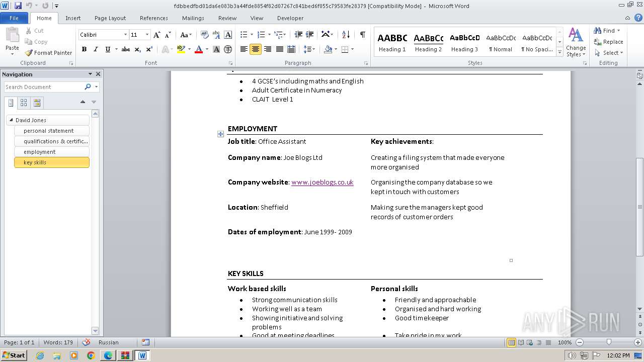Go to employment heading
This screenshot has height=362, width=644.
click(52, 152)
